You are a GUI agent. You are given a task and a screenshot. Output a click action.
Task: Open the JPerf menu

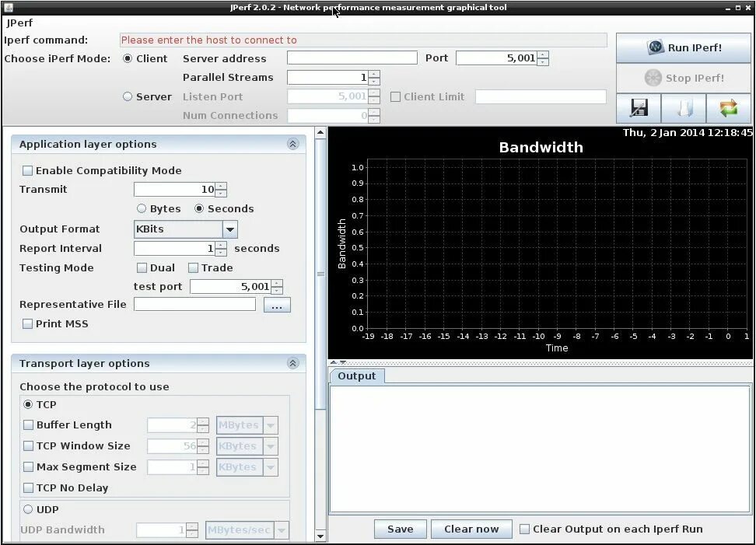point(19,23)
